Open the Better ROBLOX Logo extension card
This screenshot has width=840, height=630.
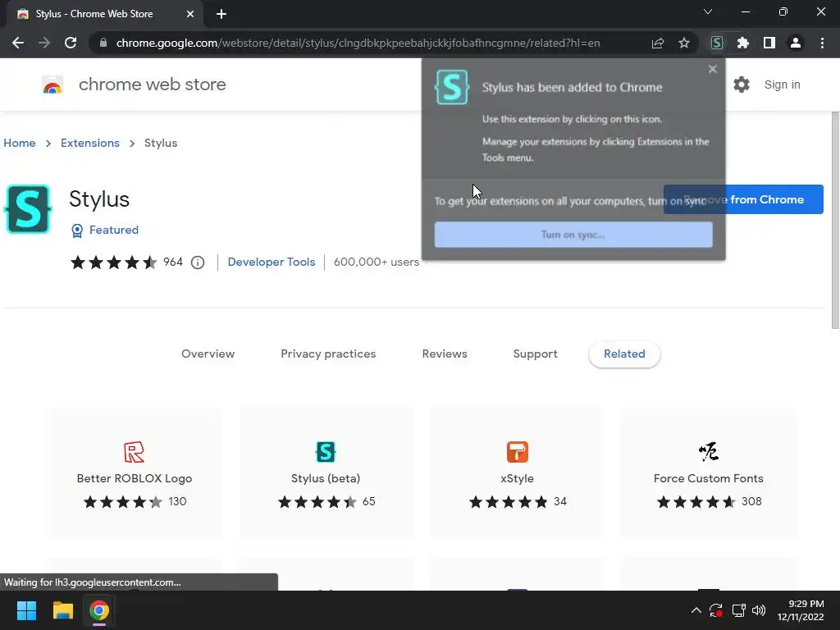point(135,473)
